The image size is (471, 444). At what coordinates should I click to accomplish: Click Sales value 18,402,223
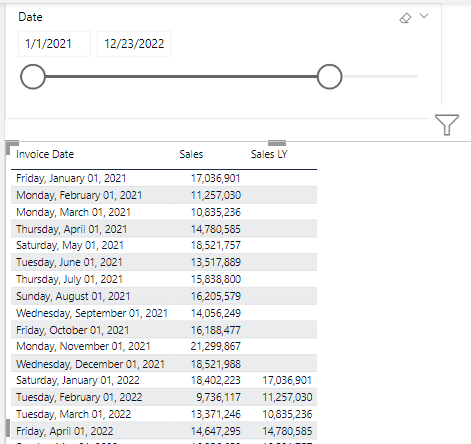pos(216,380)
